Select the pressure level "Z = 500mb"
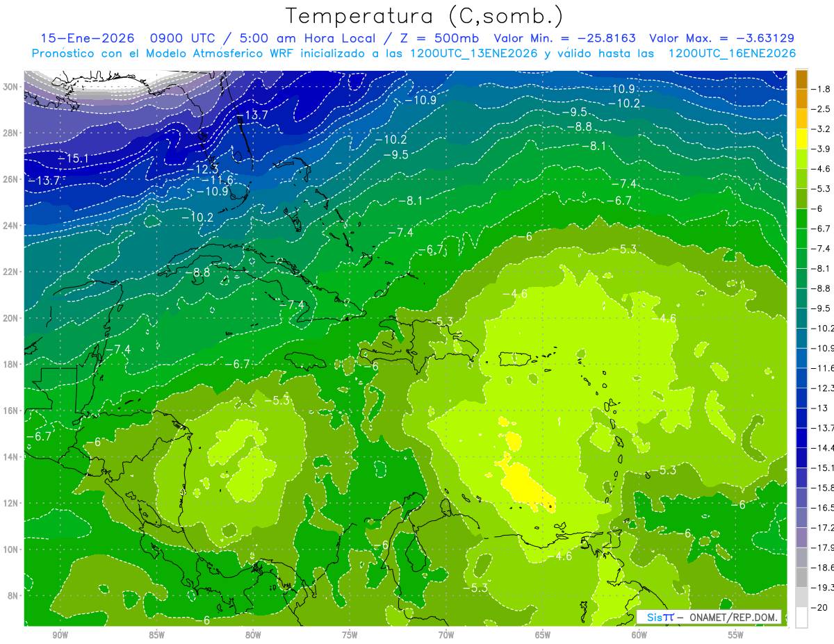834x644 pixels. coord(439,38)
